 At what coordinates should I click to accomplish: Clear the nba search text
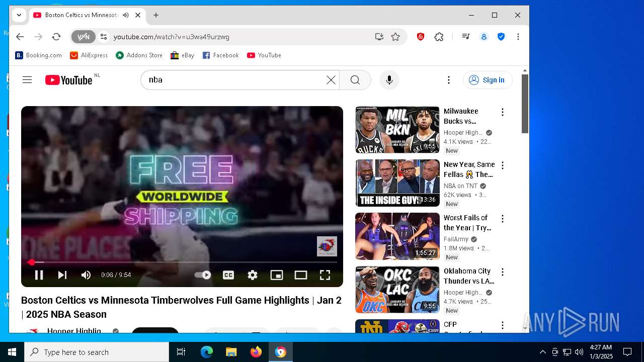tap(331, 80)
